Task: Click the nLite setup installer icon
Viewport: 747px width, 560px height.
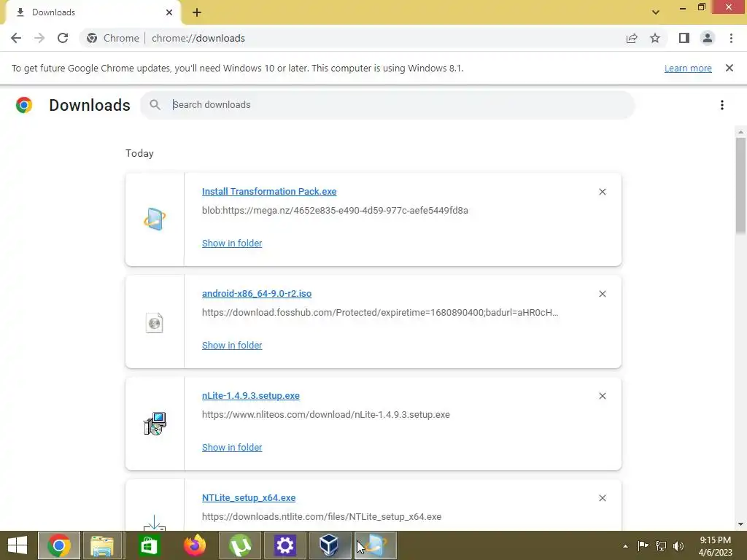Action: tap(155, 424)
